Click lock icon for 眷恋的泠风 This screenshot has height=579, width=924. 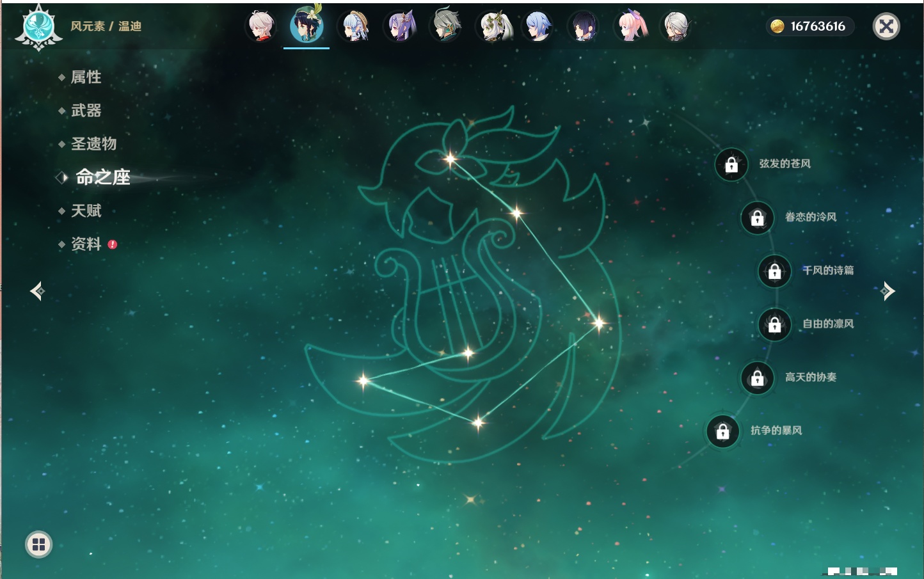(758, 218)
